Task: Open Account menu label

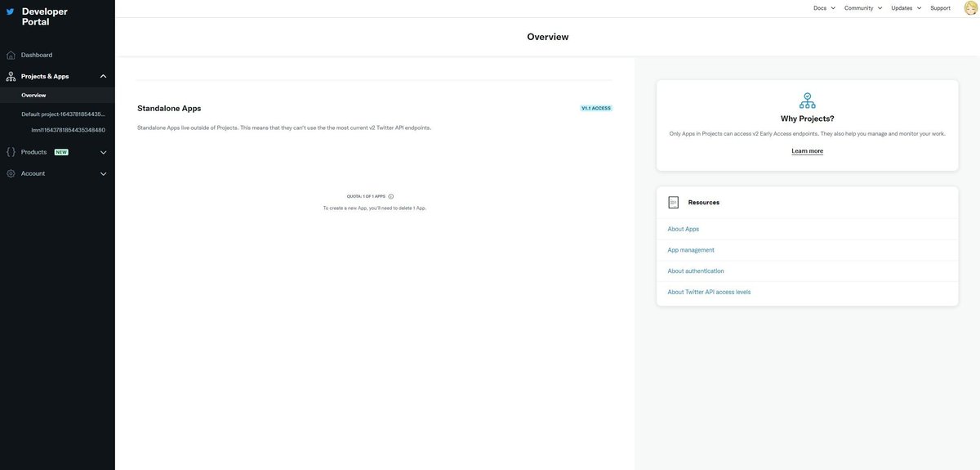Action: tap(33, 173)
